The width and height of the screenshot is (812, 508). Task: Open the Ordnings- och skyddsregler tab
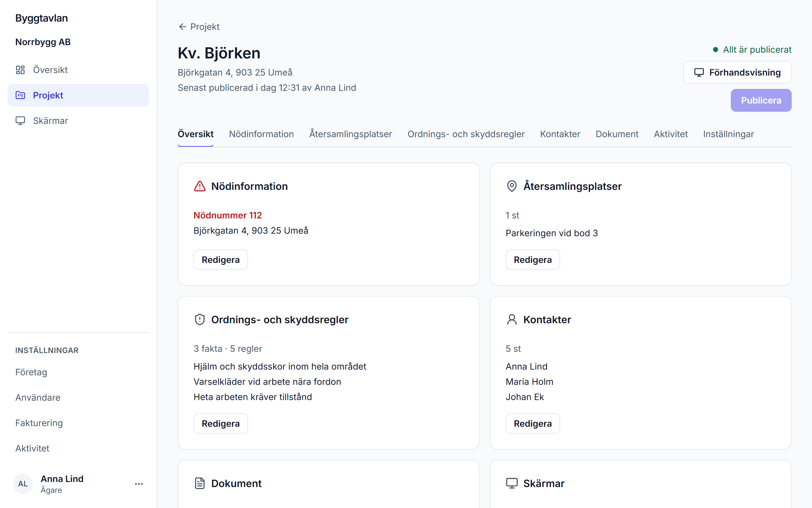click(x=466, y=134)
